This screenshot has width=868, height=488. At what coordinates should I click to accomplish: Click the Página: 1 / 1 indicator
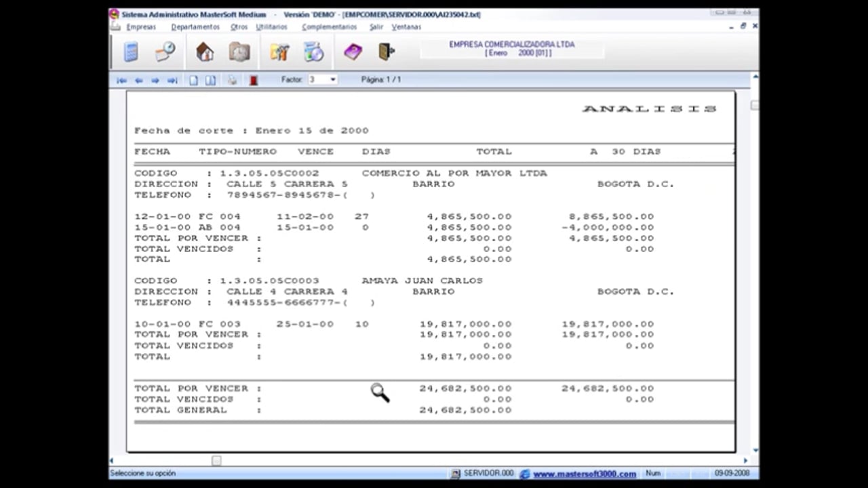(380, 79)
